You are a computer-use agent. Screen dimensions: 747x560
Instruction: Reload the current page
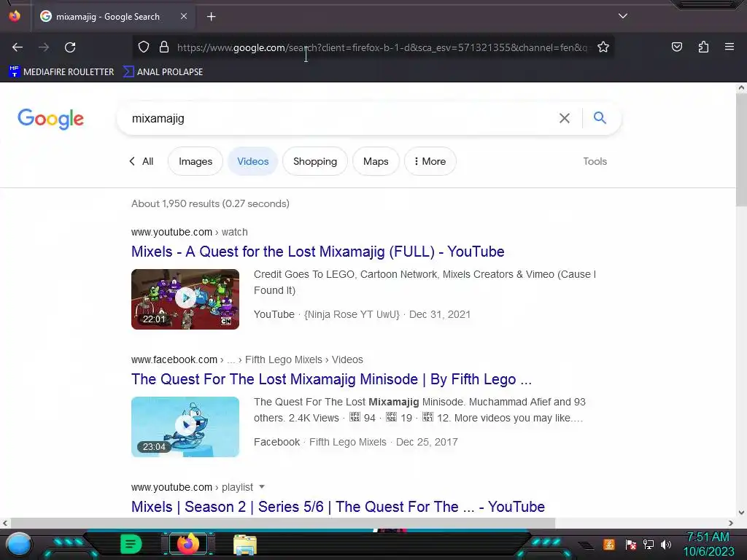pyautogui.click(x=70, y=47)
